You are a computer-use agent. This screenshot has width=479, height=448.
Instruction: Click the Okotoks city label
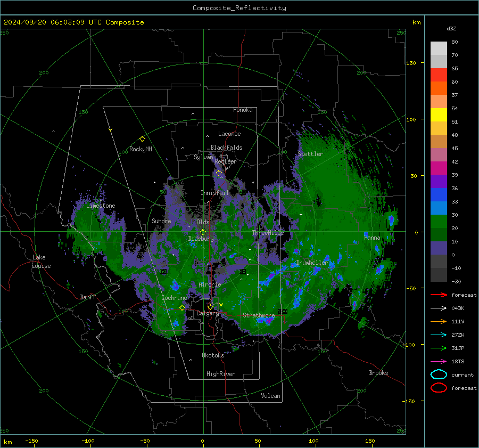coord(213,355)
